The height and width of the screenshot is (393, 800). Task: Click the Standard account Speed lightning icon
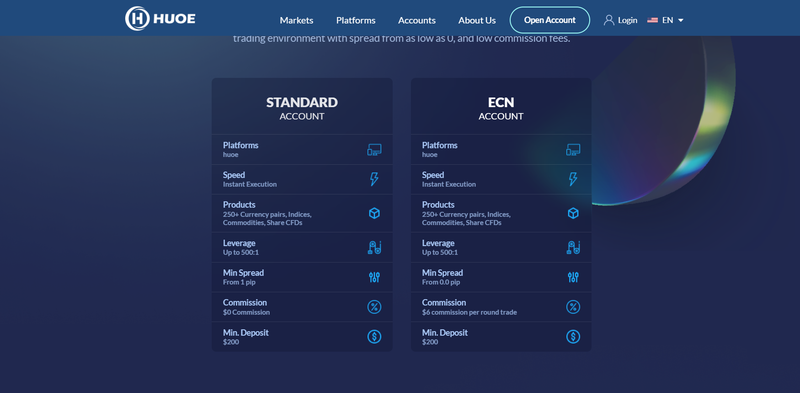[374, 179]
